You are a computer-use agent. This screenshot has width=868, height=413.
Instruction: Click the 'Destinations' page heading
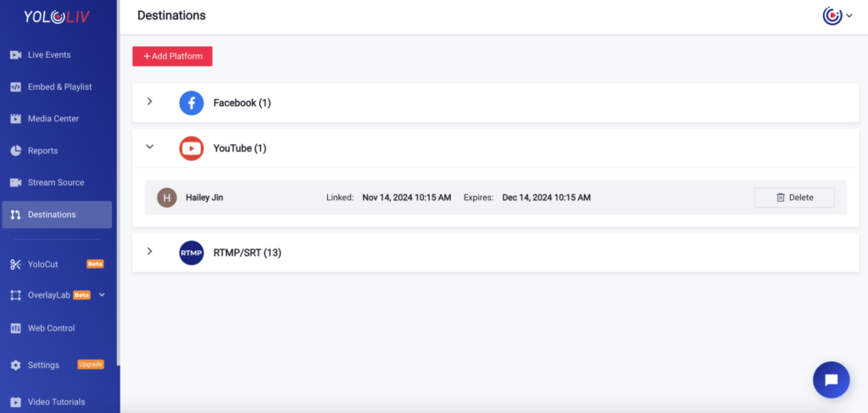pos(171,16)
